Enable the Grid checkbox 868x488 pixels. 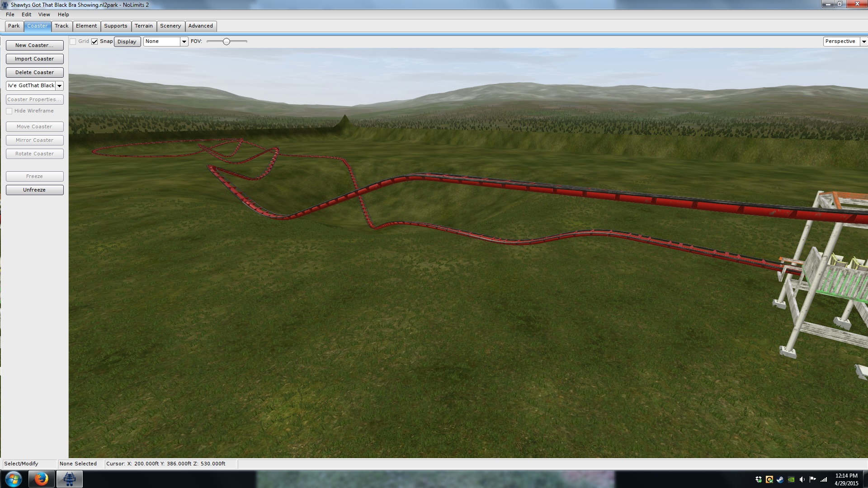(x=73, y=42)
